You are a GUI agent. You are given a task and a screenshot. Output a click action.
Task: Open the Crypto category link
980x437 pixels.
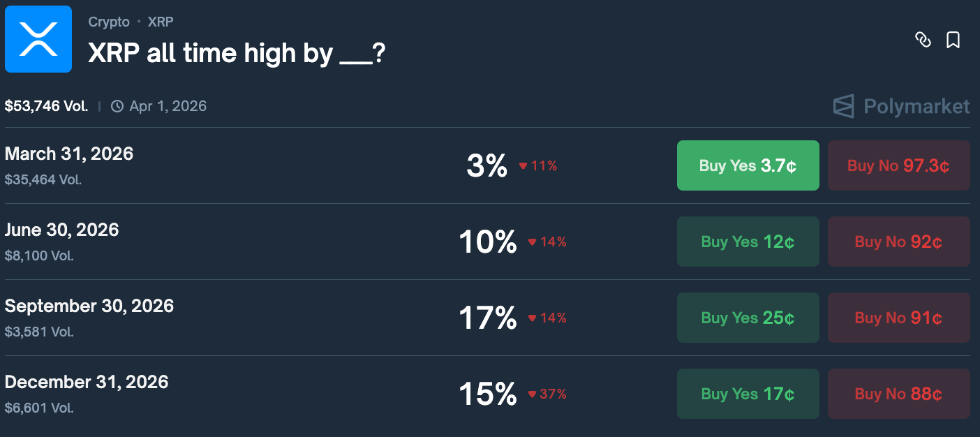(109, 22)
